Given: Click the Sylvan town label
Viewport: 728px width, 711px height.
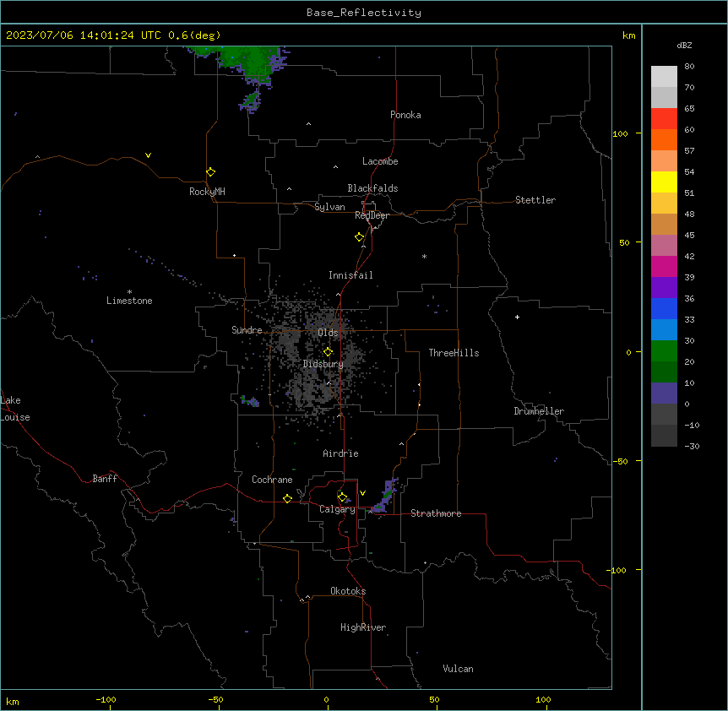Looking at the screenshot, I should click(329, 207).
